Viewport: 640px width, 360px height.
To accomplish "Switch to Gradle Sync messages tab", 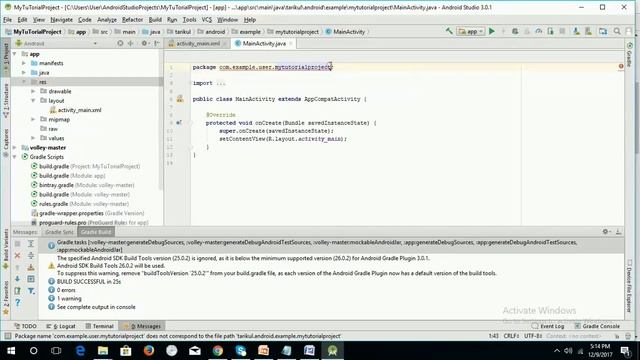I will 59,232.
